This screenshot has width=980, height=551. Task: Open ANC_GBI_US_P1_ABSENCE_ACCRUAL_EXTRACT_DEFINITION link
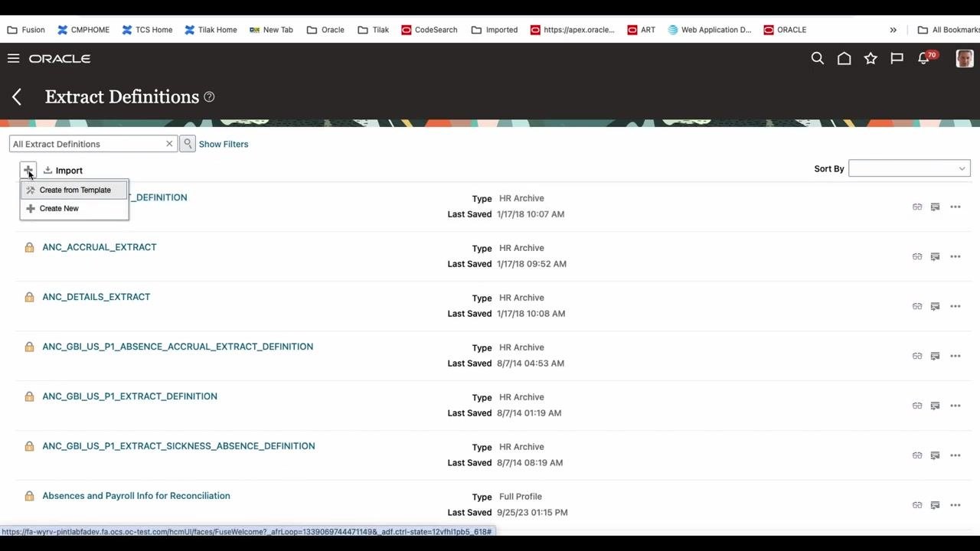[x=178, y=347]
